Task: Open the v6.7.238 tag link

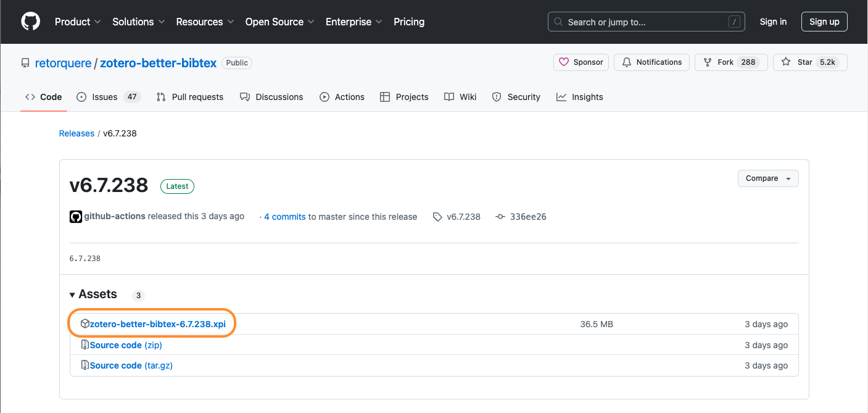Action: coord(457,217)
